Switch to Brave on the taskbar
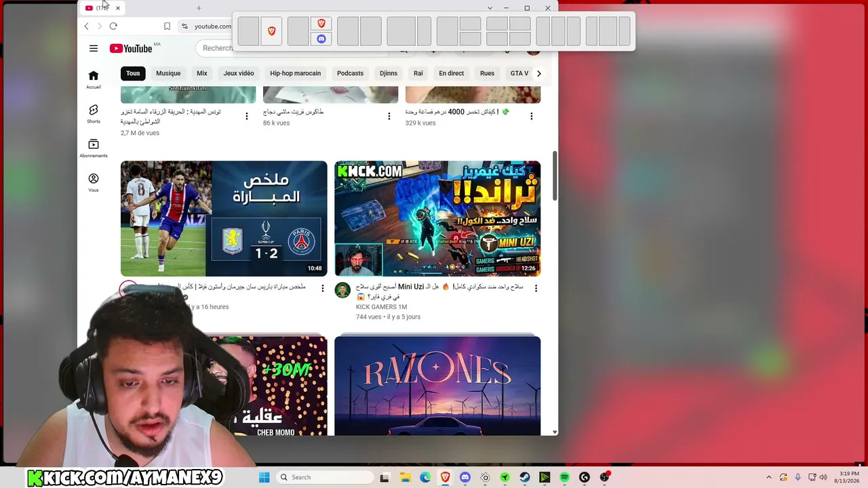The height and width of the screenshot is (488, 868). pyautogui.click(x=445, y=477)
